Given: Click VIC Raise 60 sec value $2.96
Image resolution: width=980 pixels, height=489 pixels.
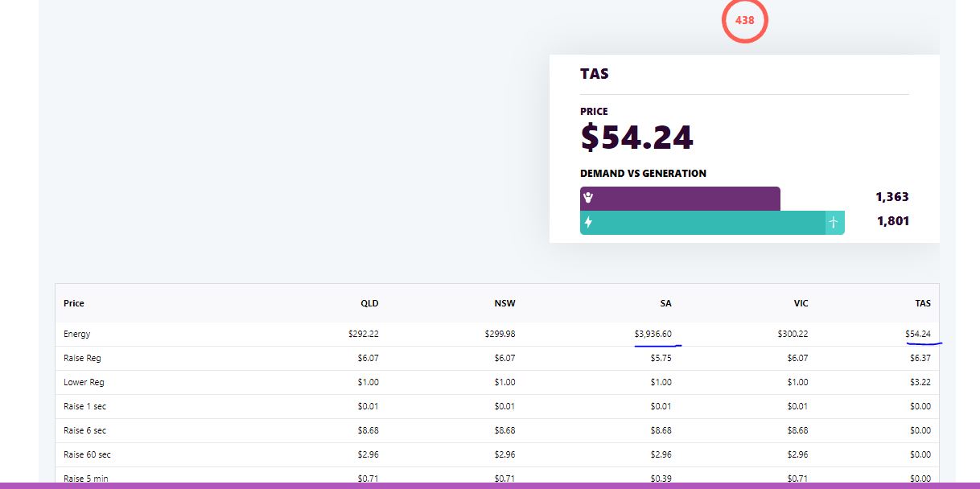Looking at the screenshot, I should tap(798, 454).
